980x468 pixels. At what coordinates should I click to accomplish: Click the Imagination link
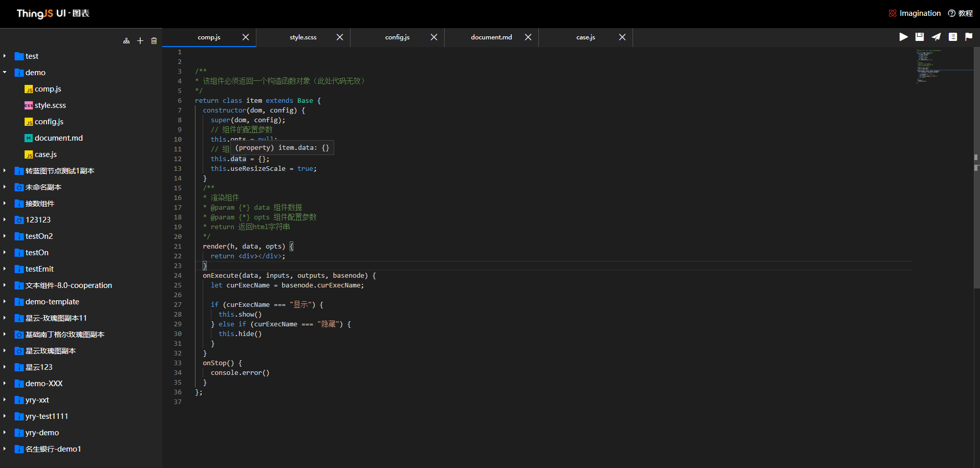[919, 13]
